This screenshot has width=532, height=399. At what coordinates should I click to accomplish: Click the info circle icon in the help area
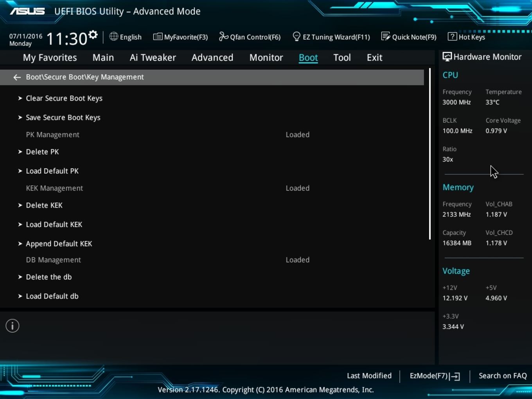click(13, 326)
